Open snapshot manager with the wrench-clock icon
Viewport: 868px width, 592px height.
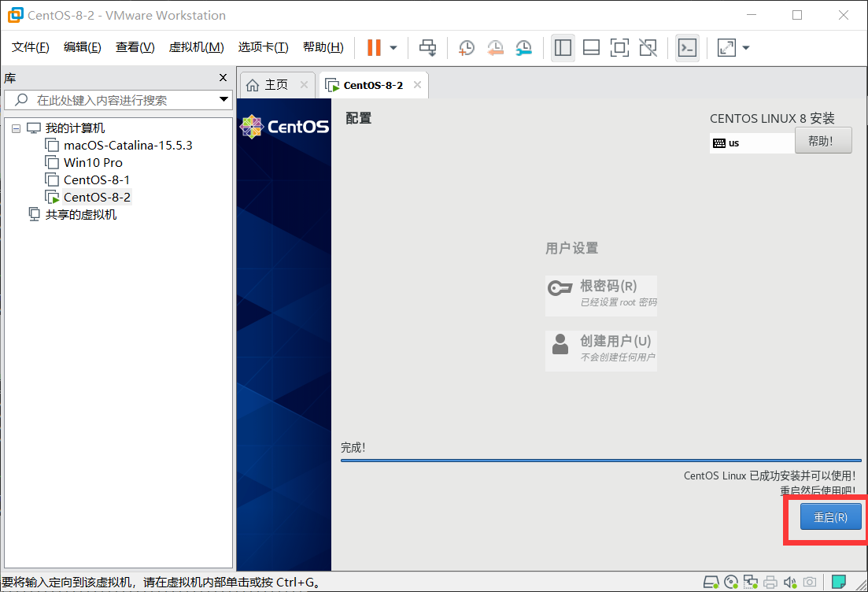(523, 48)
